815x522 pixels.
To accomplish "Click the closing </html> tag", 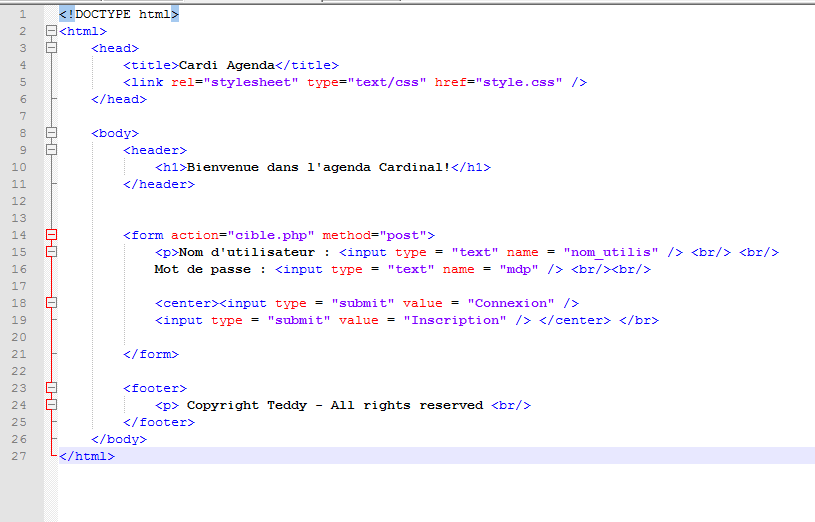I will click(87, 456).
